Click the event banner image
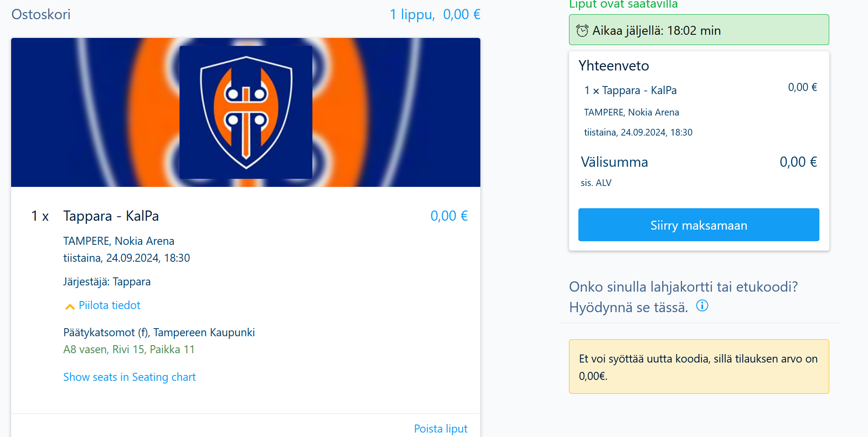Screen dimensions: 868x437 [x=246, y=112]
